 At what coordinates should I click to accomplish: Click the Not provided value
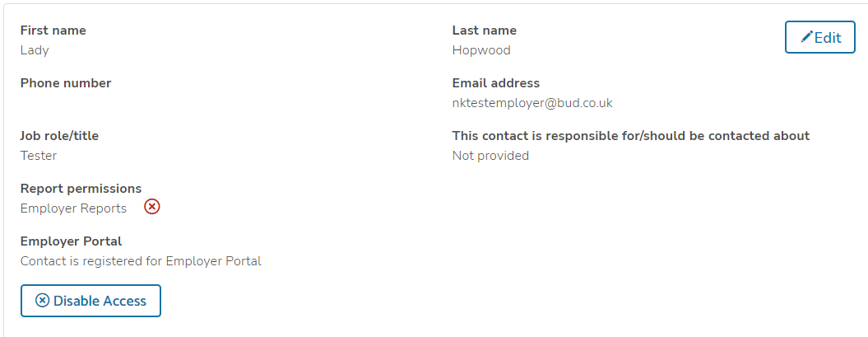(490, 156)
